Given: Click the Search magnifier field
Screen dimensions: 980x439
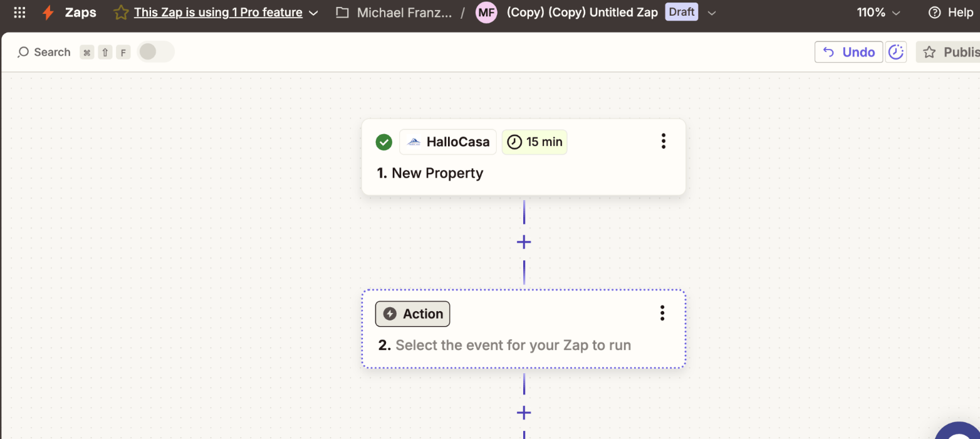Looking at the screenshot, I should (44, 52).
